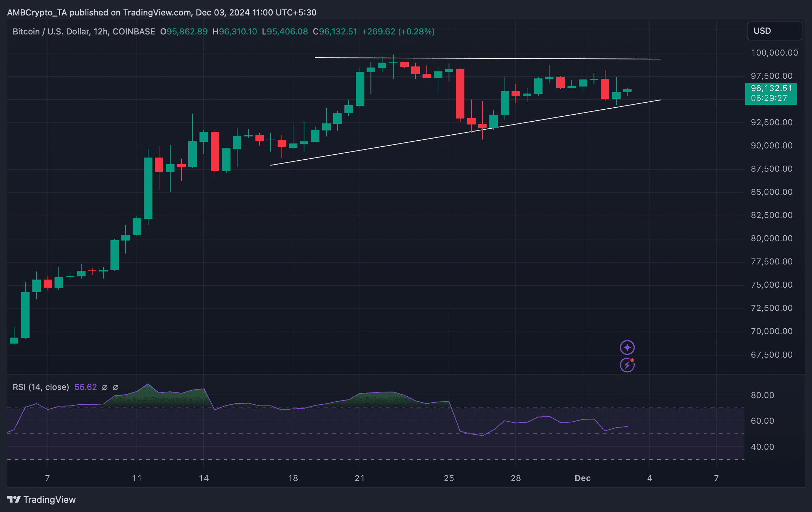Click the RSI 60.00 axis label

[x=762, y=421]
